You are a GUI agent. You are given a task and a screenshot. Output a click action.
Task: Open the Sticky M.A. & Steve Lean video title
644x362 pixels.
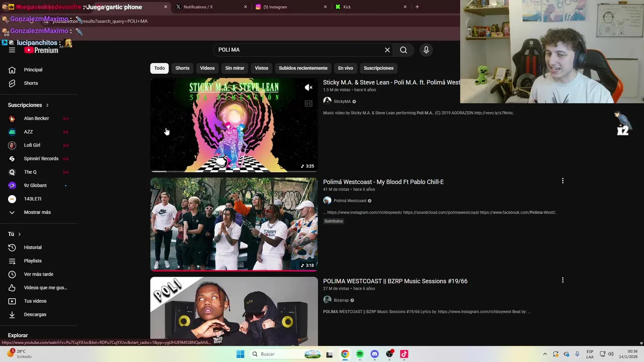(x=391, y=82)
